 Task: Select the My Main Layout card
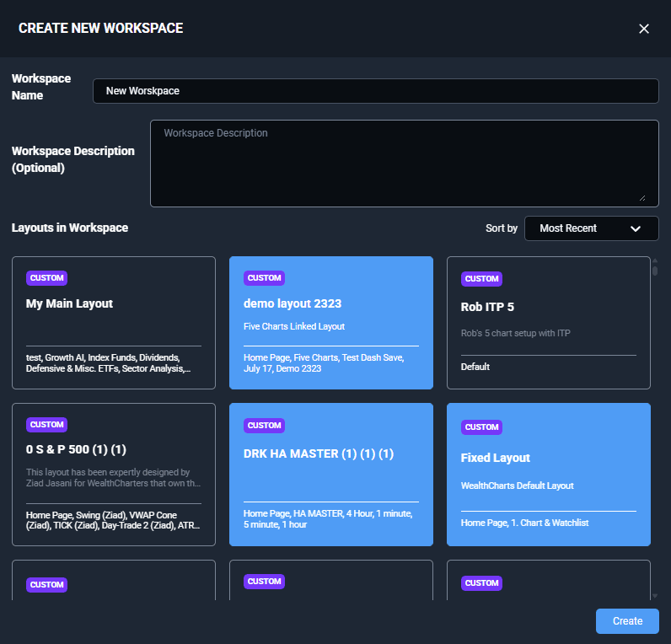[x=114, y=323]
